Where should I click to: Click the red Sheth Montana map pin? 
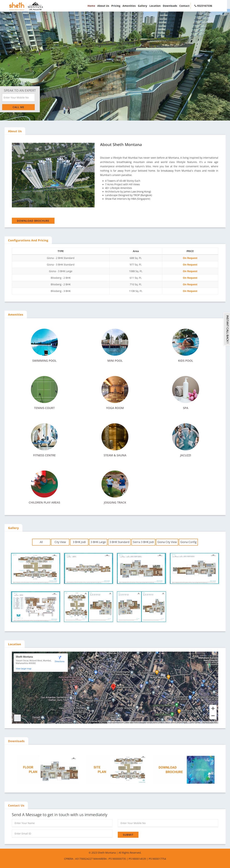click(113, 686)
